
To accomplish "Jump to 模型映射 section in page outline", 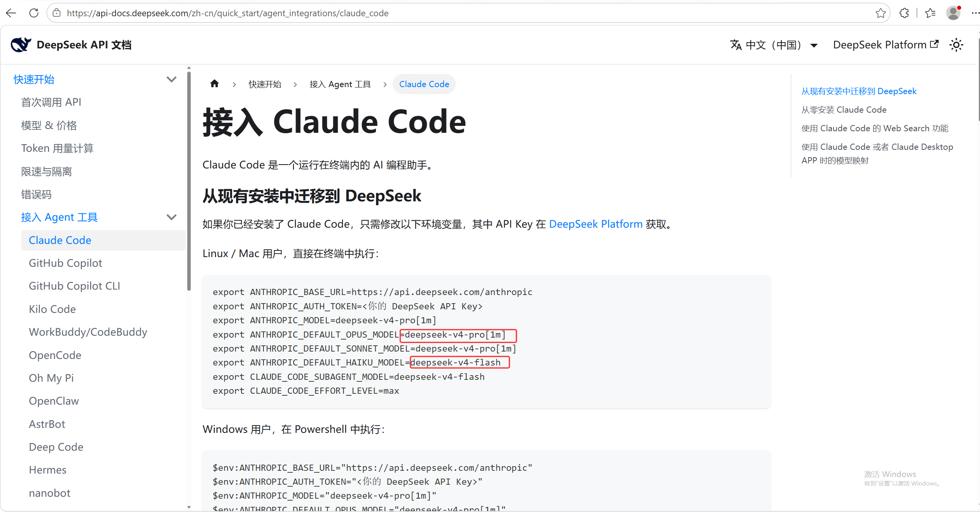I will click(877, 154).
